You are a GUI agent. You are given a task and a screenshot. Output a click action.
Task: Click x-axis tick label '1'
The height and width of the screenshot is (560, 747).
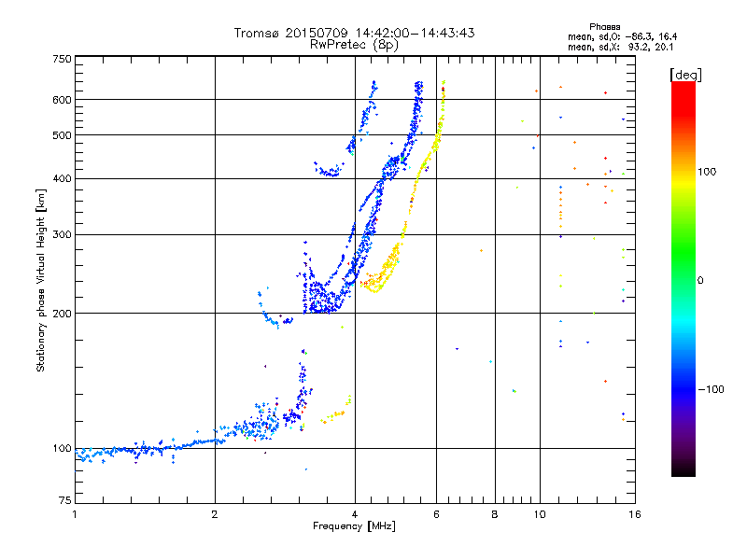pyautogui.click(x=75, y=514)
